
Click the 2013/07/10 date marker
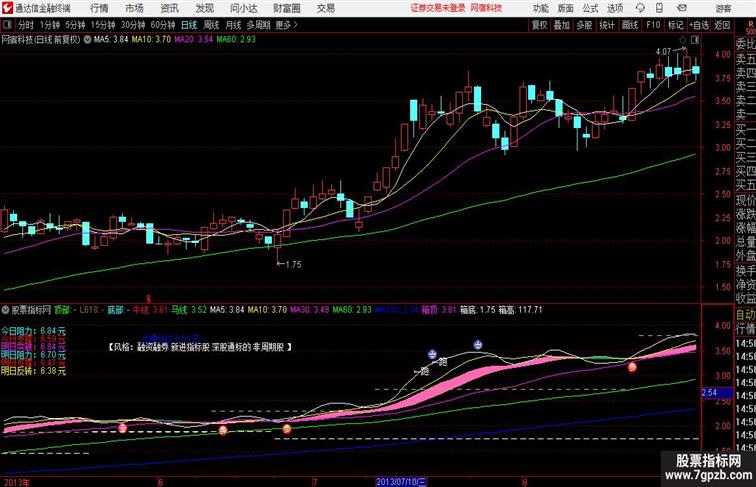[401, 482]
